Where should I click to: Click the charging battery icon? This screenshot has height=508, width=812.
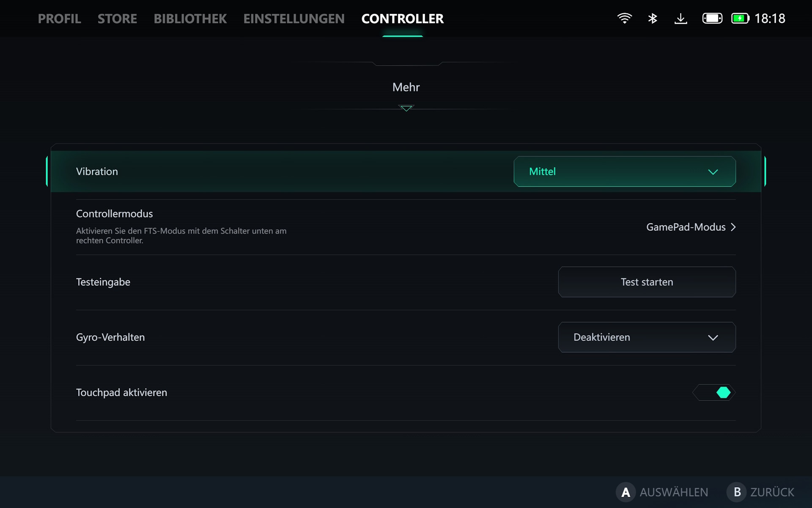point(740,18)
